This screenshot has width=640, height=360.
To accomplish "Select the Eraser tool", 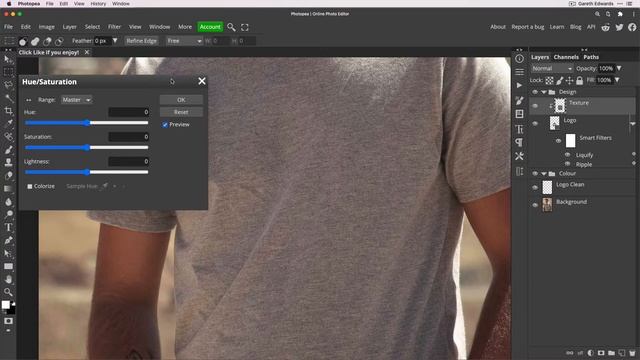I will click(8, 176).
